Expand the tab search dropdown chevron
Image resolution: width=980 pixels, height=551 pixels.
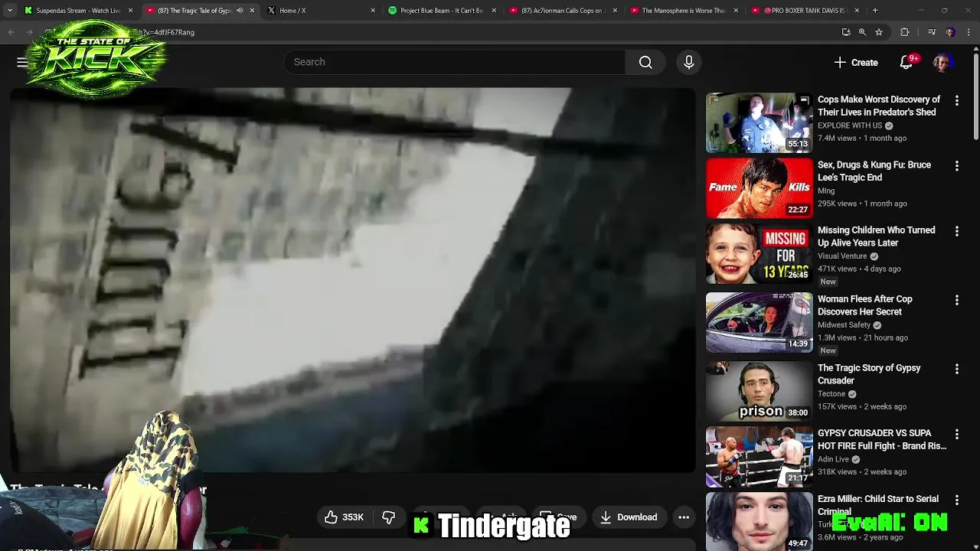[10, 11]
